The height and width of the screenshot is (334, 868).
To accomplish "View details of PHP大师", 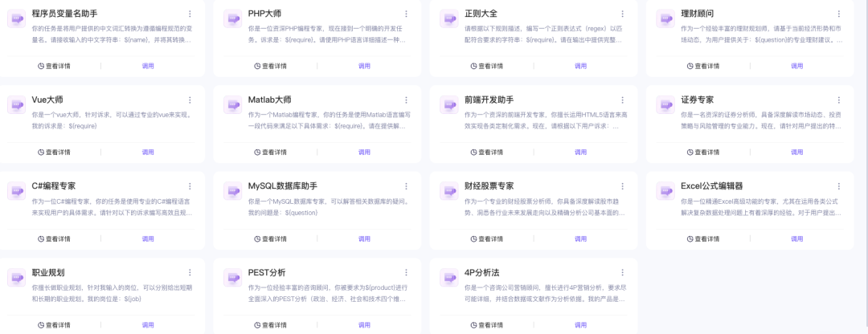I will pos(271,66).
